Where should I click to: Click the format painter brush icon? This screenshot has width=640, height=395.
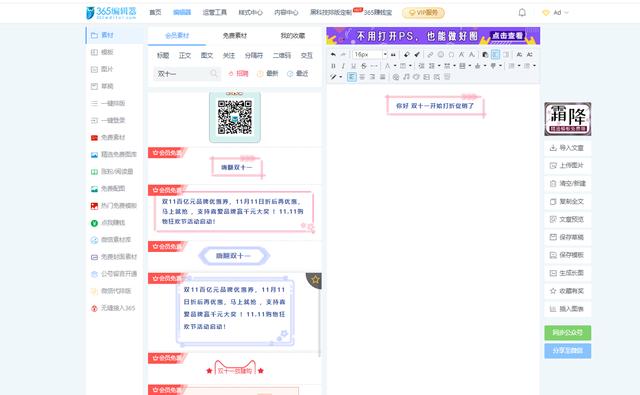click(417, 54)
